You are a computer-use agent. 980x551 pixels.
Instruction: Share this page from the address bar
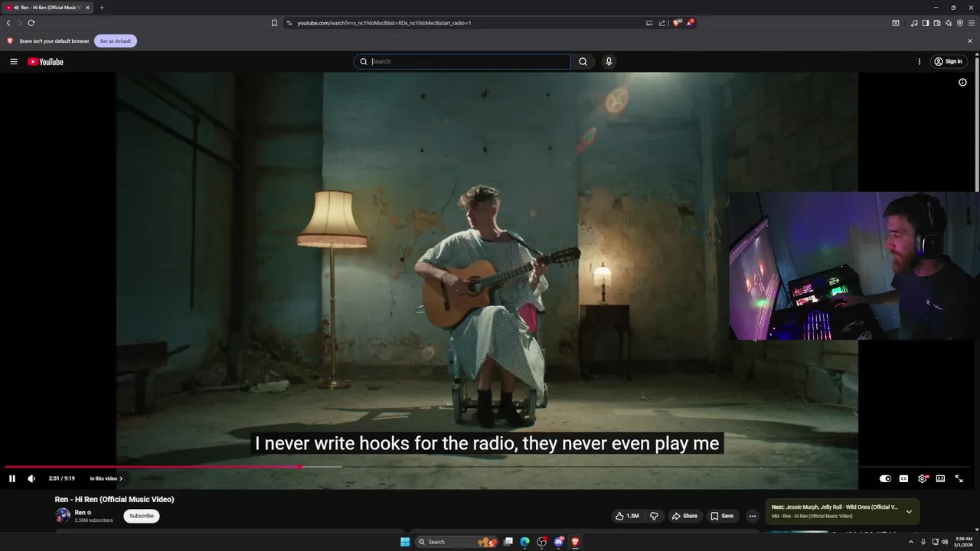(662, 23)
